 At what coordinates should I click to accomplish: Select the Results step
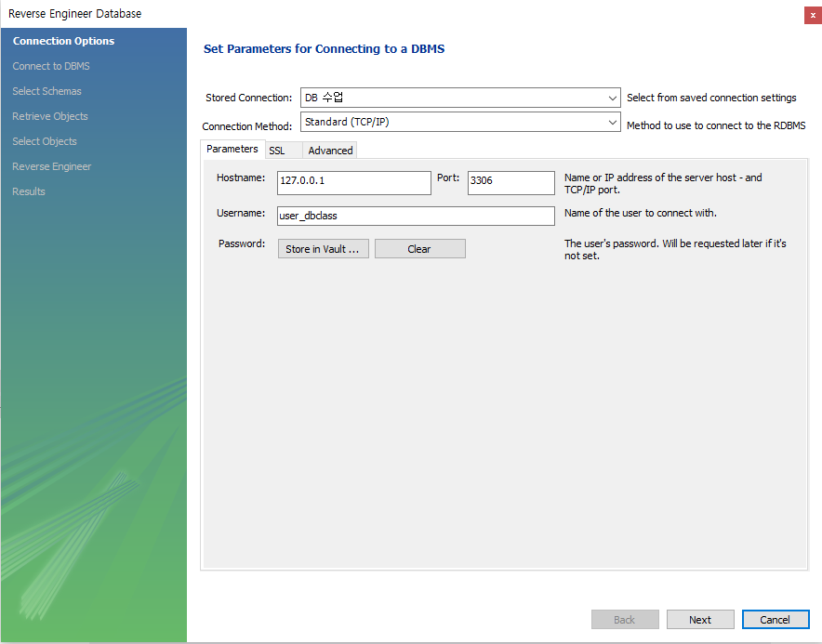click(x=28, y=191)
